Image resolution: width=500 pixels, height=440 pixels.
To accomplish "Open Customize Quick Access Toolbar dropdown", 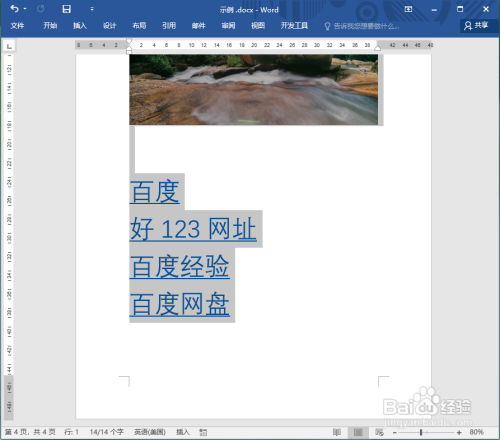I will click(92, 9).
